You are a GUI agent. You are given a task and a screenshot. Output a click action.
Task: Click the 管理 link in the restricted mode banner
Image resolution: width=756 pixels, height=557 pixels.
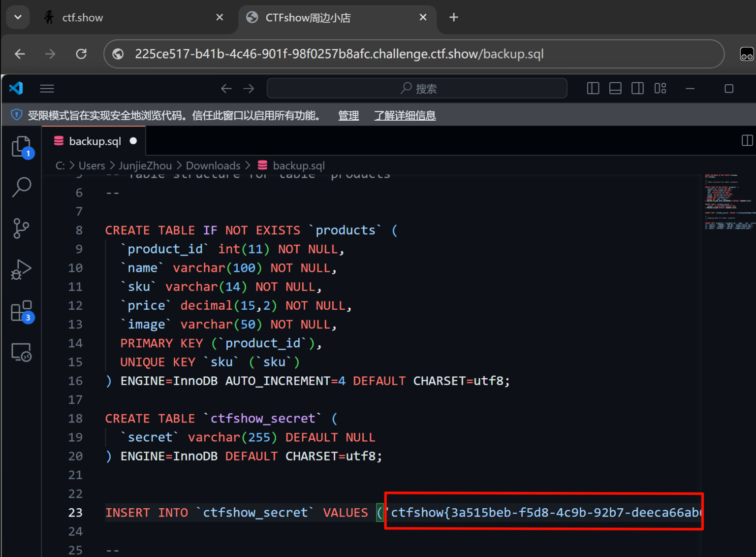(348, 115)
